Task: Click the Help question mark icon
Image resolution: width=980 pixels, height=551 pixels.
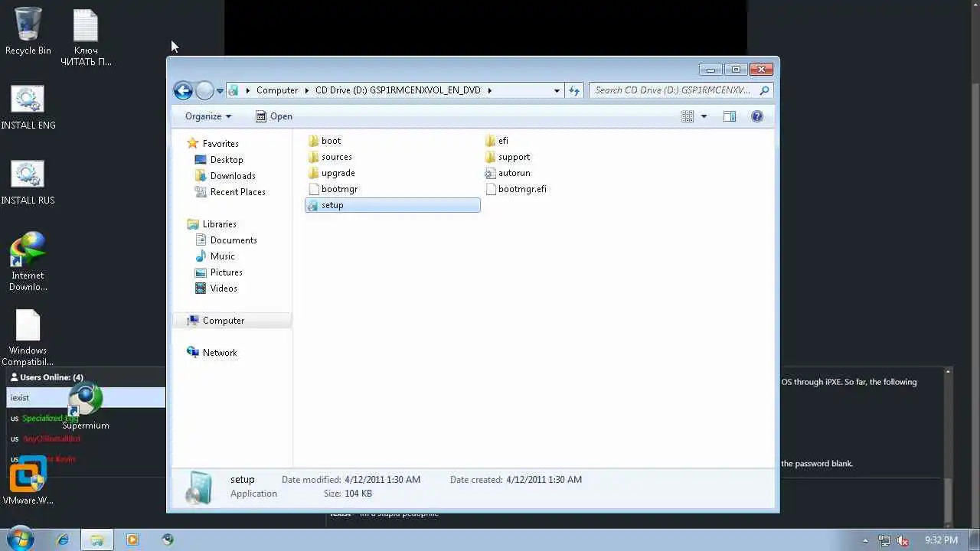Action: click(757, 116)
